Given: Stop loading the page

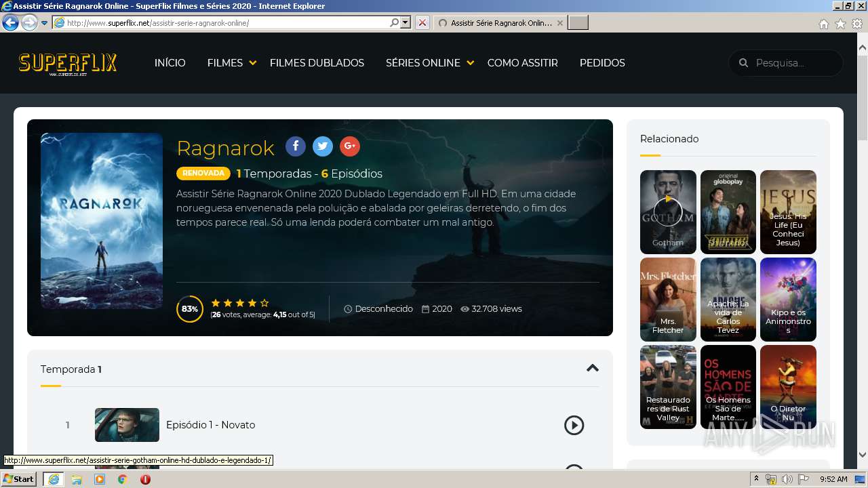Looking at the screenshot, I should pos(422,23).
